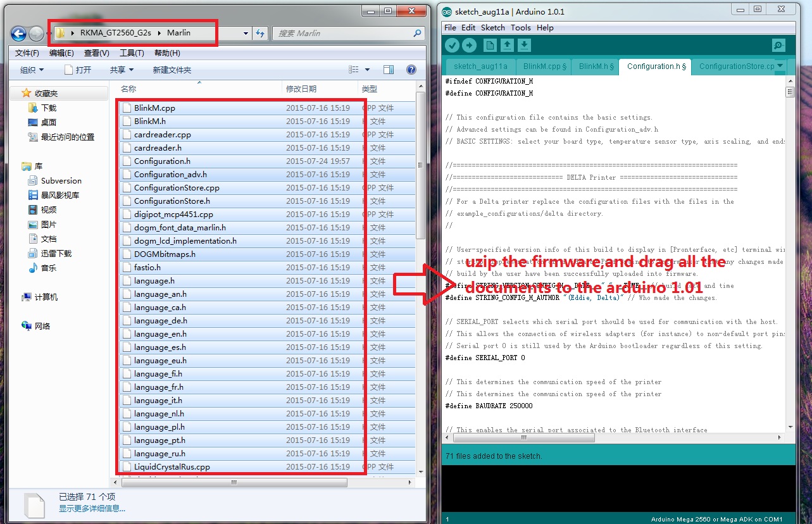
Task: Open the Arduino Serial Monitor icon
Action: tap(778, 45)
